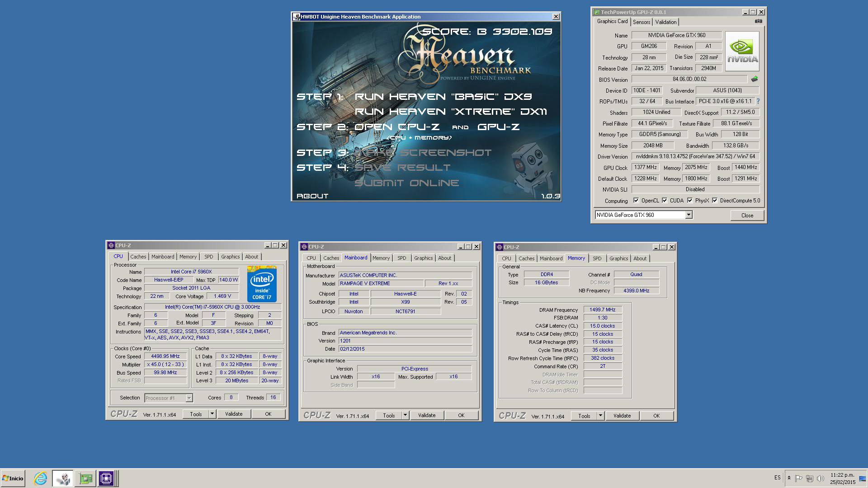The image size is (868, 488).
Task: Open Caches tab in CPU-Z CPU window
Action: point(138,257)
